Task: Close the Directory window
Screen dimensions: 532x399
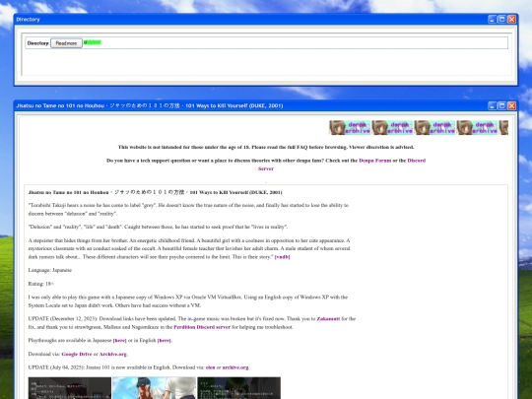Action: point(511,20)
